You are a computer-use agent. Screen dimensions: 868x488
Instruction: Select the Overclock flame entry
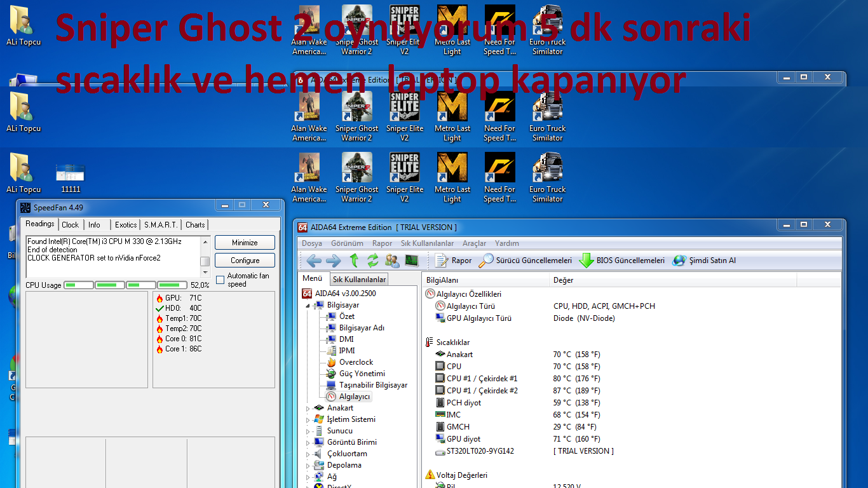(x=349, y=362)
